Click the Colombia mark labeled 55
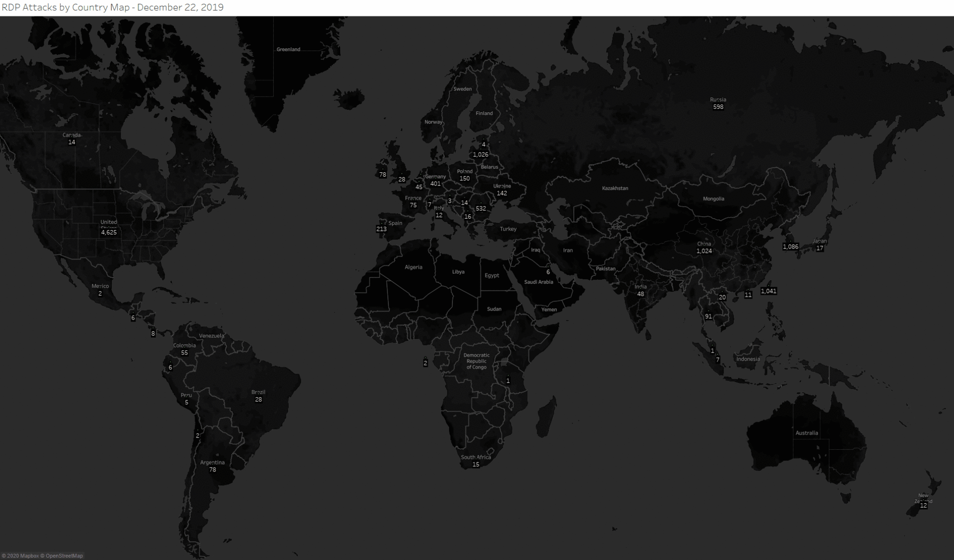The width and height of the screenshot is (954, 560). coord(185,352)
